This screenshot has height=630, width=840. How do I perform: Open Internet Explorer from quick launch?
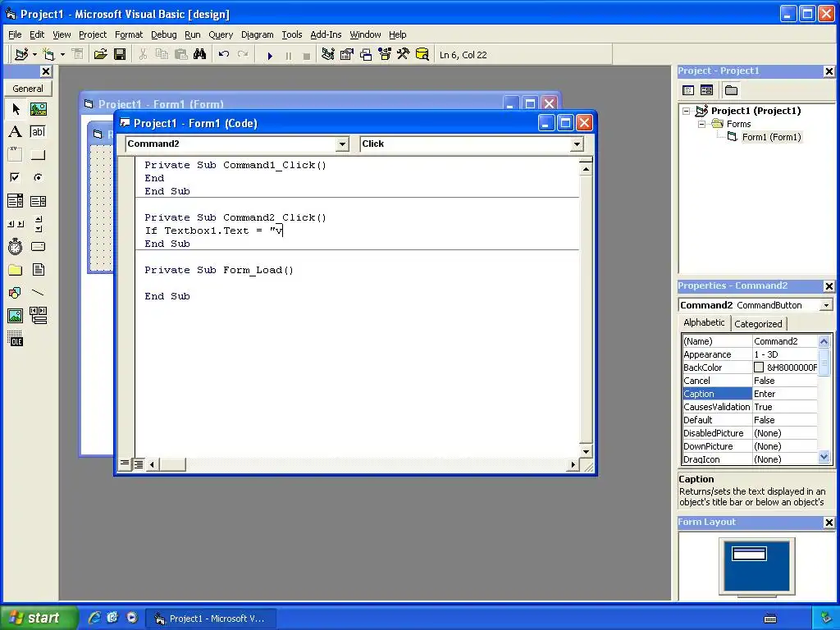(x=94, y=618)
